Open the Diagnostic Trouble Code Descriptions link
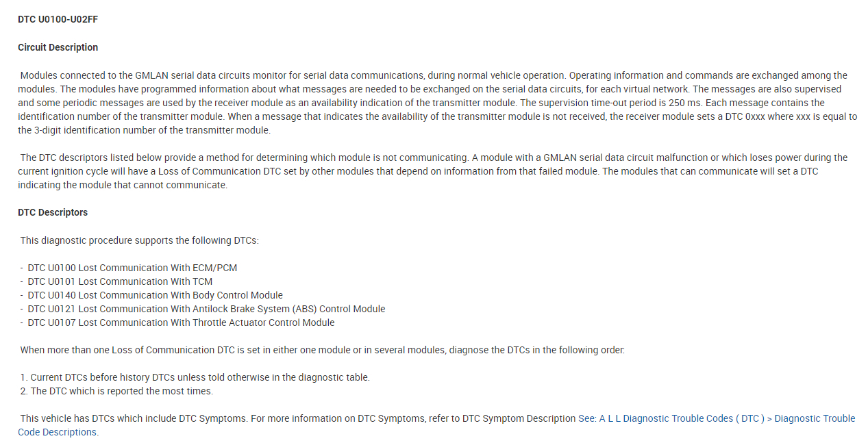 tap(717, 418)
